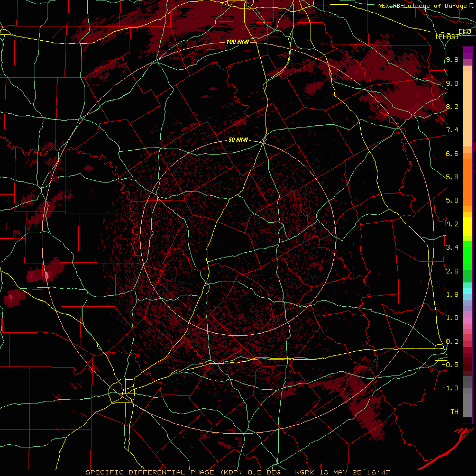
Task: Click the [PHAS] label above the color bar
Action: point(447,36)
